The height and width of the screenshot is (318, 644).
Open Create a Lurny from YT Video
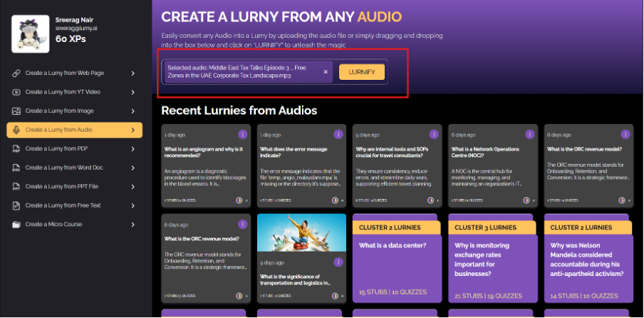pos(63,92)
